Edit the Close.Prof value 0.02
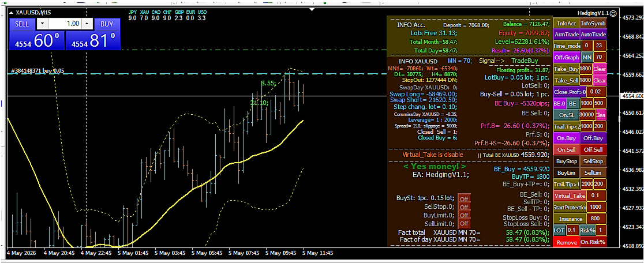 click(x=597, y=92)
